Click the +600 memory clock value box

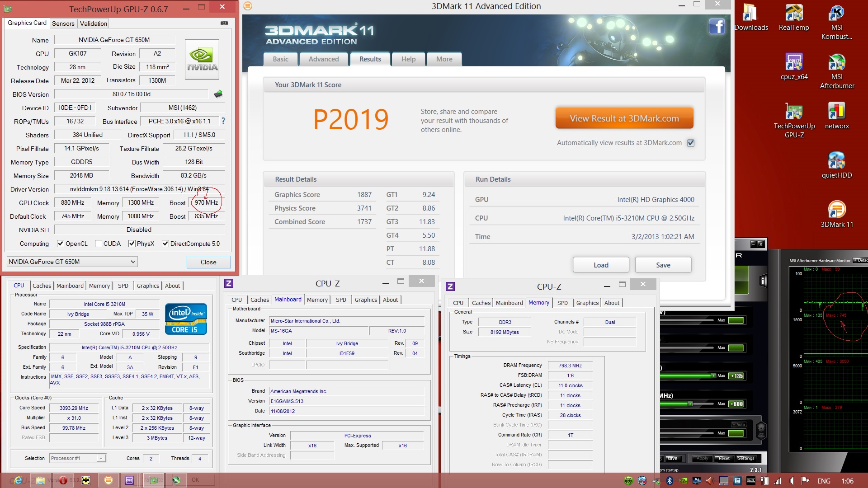pyautogui.click(x=736, y=404)
